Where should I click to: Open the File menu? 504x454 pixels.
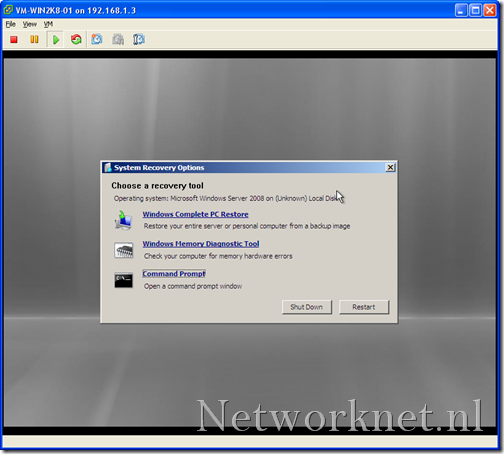tap(11, 24)
